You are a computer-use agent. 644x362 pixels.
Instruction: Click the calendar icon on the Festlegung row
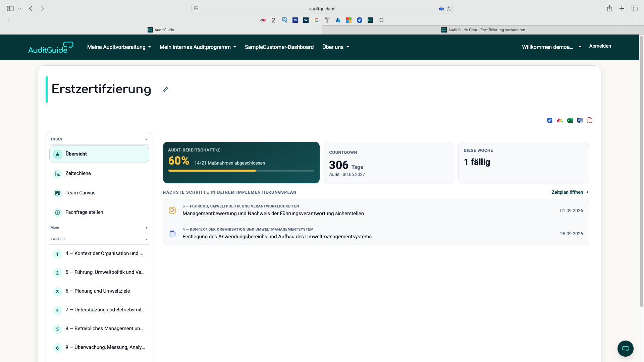coord(172,234)
